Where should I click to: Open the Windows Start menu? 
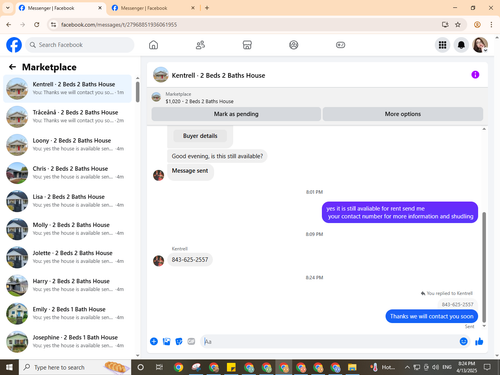tap(9, 367)
